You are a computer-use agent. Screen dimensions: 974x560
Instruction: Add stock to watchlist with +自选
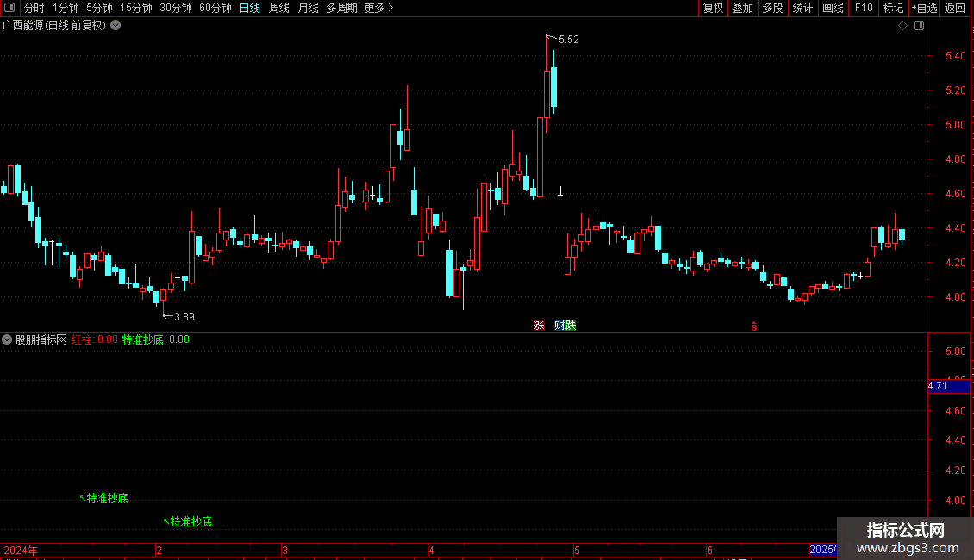coord(924,8)
